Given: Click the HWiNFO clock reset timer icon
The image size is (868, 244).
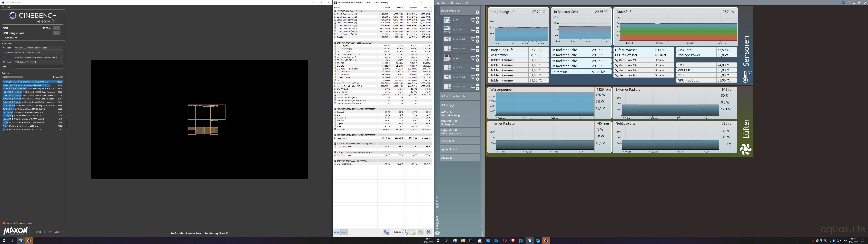Looking at the screenshot, I should click(405, 232).
